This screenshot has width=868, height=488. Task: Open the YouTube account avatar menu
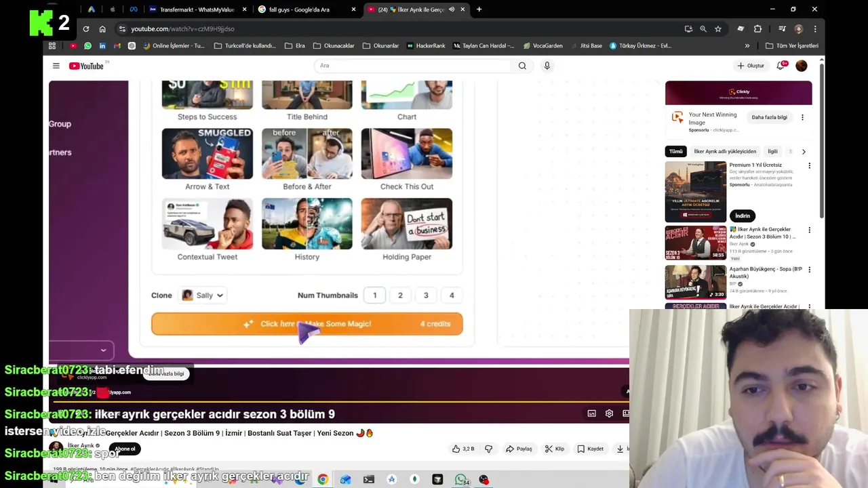tap(802, 66)
